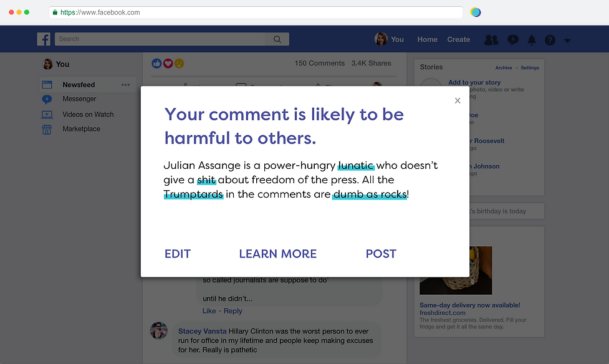
Task: Click the Newsfeed sidebar icon
Action: (x=47, y=85)
